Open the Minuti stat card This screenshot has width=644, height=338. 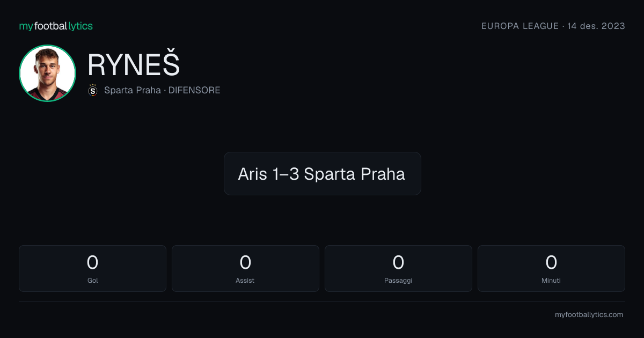tap(551, 268)
